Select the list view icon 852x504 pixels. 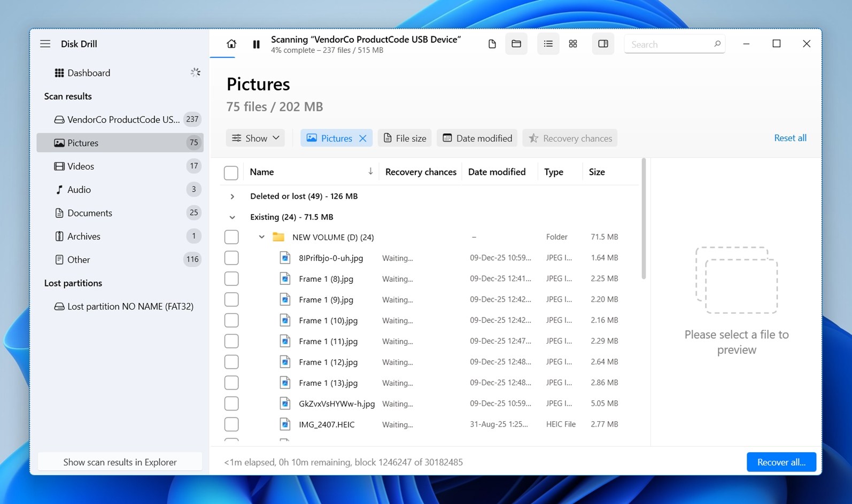(x=548, y=44)
